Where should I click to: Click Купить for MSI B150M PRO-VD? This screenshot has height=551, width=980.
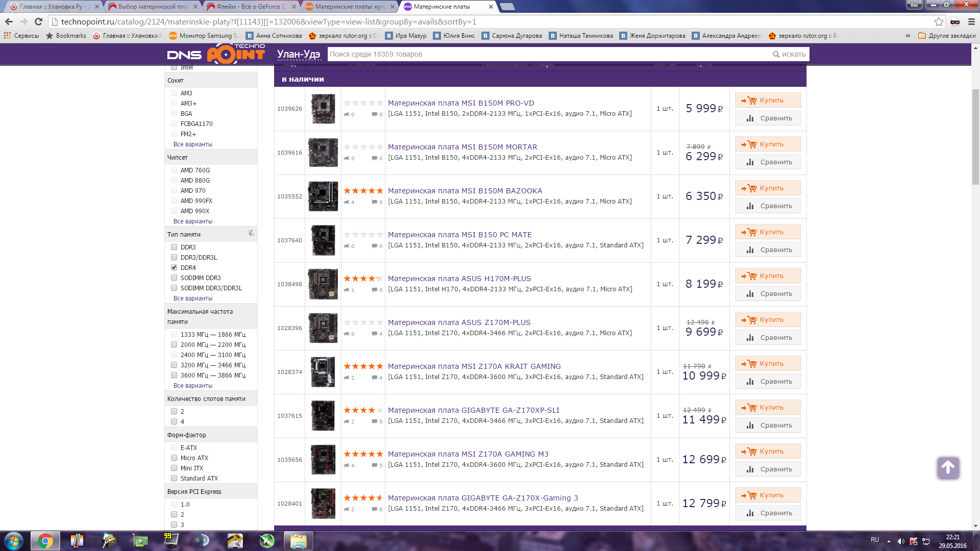tap(768, 101)
